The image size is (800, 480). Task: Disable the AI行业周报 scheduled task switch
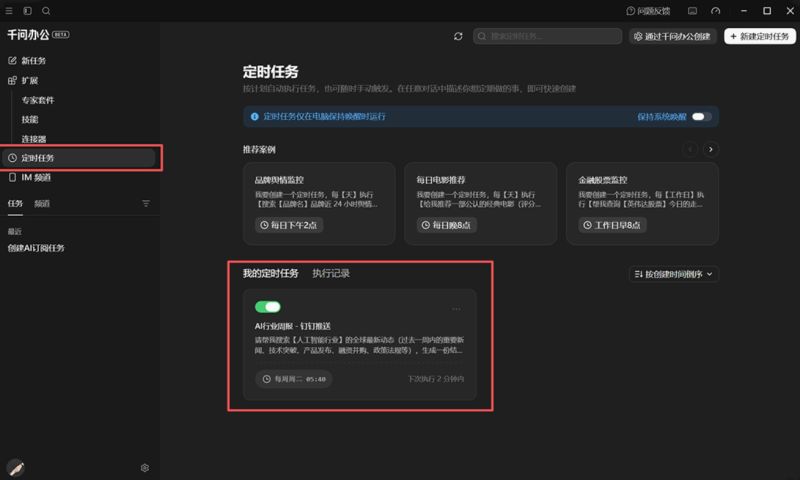point(268,307)
